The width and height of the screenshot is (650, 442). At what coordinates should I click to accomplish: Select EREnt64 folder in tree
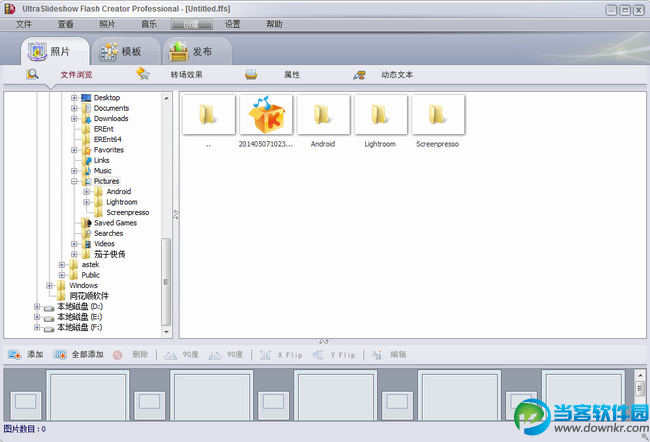108,139
